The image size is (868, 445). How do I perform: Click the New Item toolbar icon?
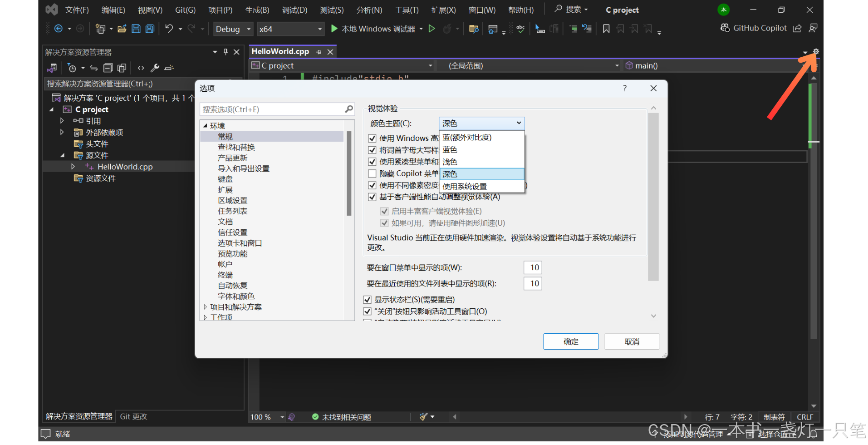coord(100,29)
